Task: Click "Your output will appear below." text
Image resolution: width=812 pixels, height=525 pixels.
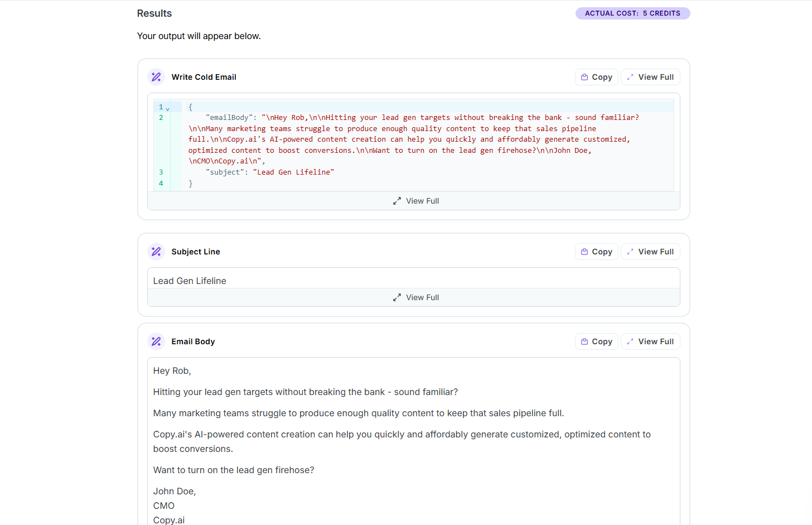Action: [199, 36]
